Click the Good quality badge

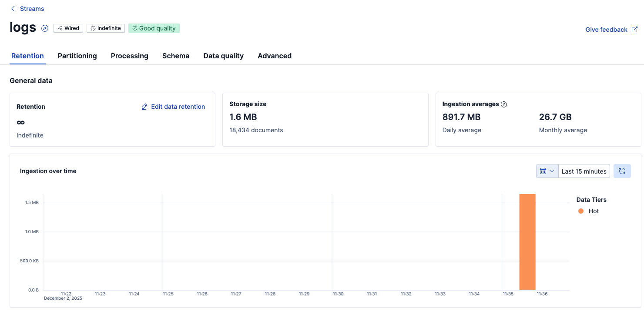(x=154, y=28)
